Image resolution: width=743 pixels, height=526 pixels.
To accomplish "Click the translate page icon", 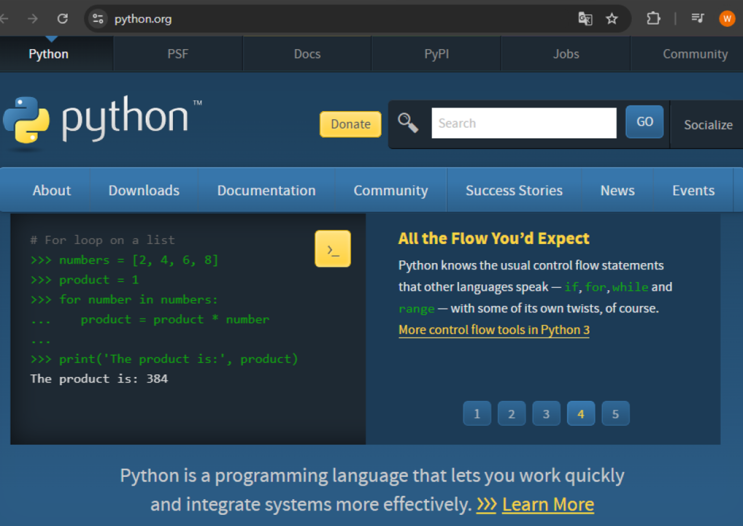I will click(585, 18).
